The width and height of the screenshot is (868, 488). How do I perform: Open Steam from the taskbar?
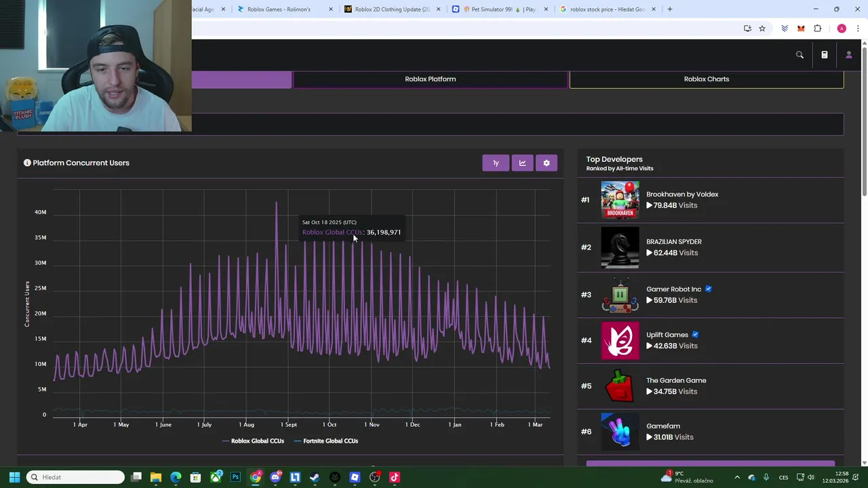315,477
